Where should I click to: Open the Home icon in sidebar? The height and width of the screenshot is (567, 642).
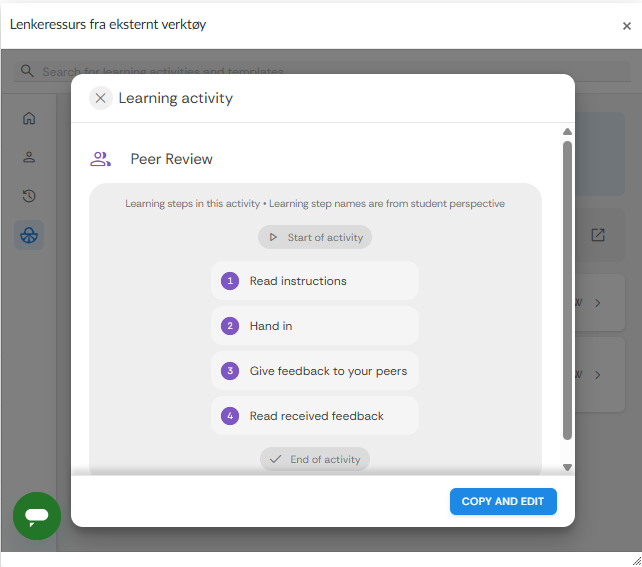click(x=29, y=118)
